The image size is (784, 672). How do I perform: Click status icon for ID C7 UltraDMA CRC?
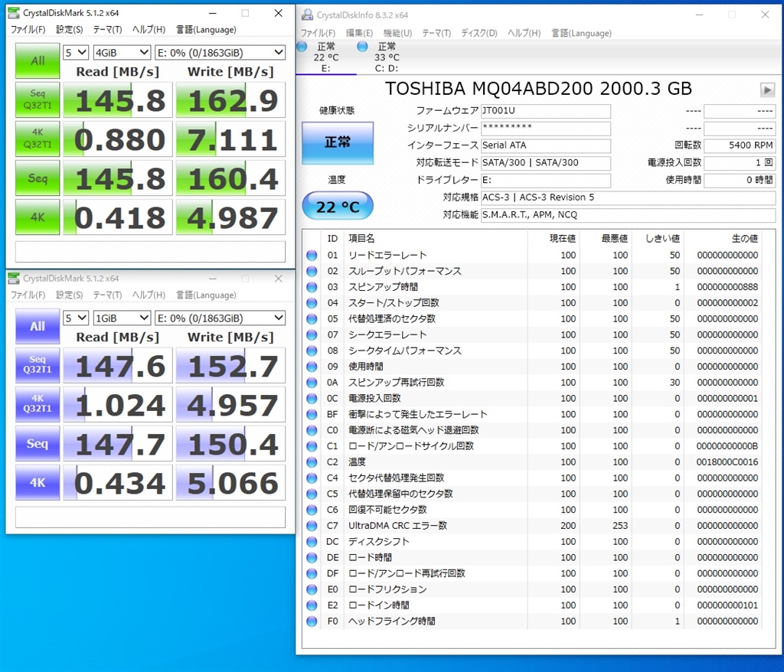pos(312,526)
